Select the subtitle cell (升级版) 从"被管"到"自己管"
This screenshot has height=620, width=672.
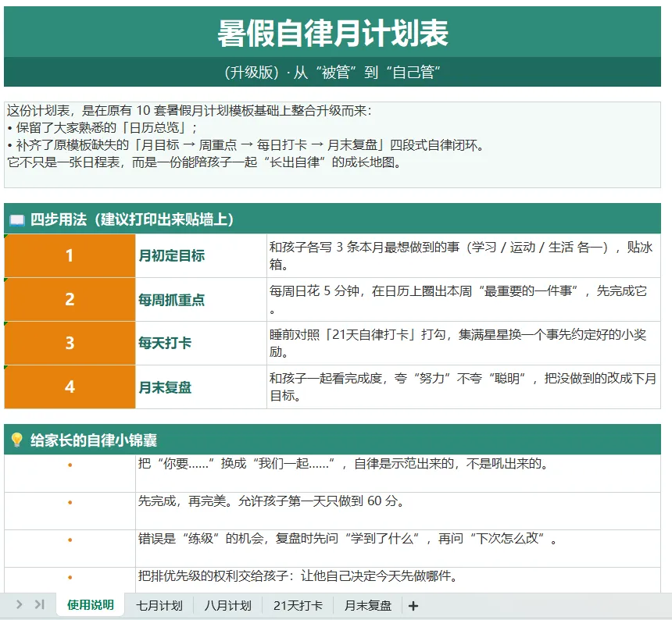(x=333, y=72)
